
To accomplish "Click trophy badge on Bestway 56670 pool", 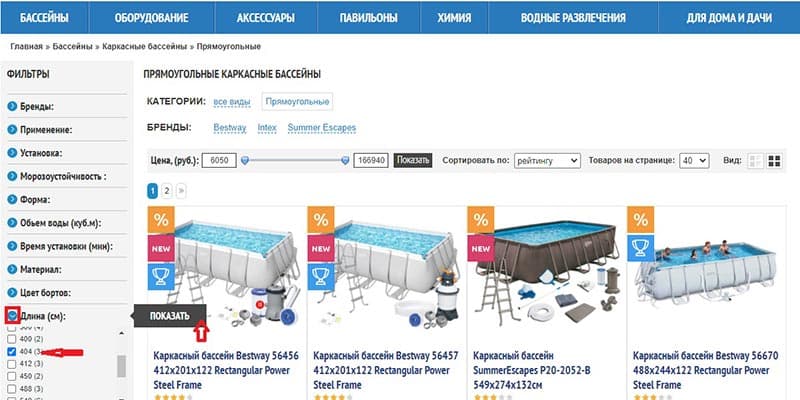I will click(x=640, y=248).
